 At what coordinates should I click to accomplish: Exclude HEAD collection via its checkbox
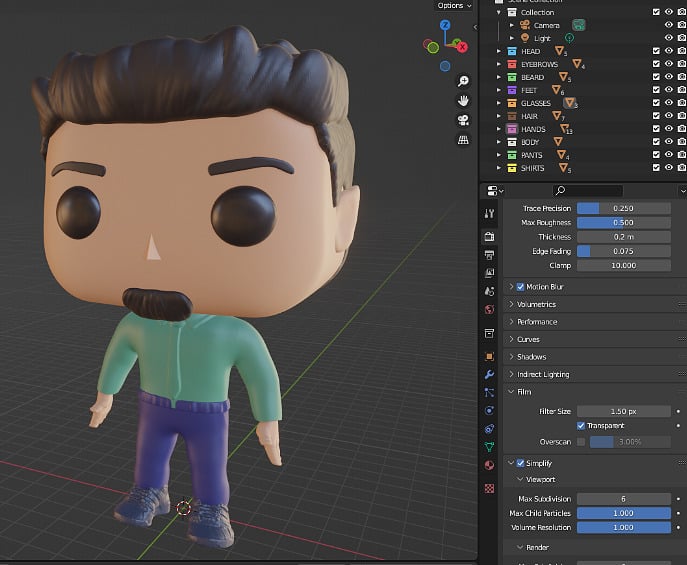click(656, 51)
